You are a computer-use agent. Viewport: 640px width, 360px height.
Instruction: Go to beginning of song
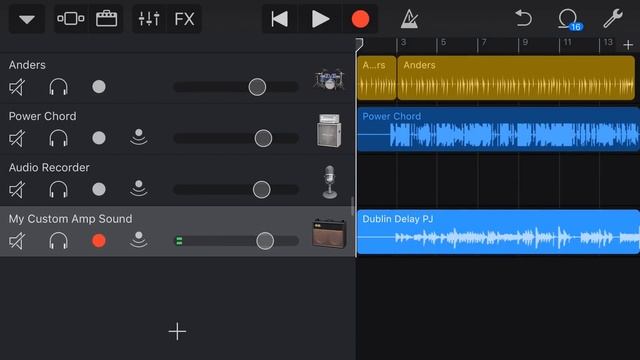tap(280, 19)
